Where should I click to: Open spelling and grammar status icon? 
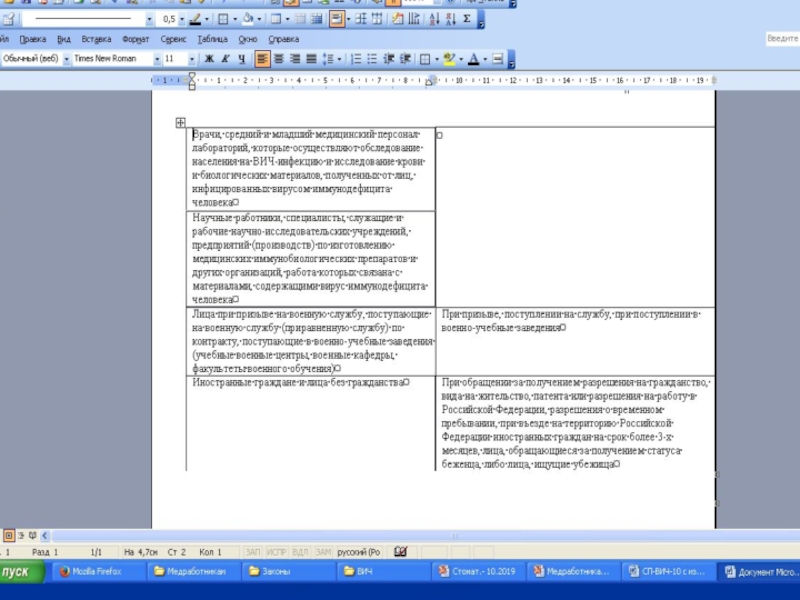(x=401, y=552)
